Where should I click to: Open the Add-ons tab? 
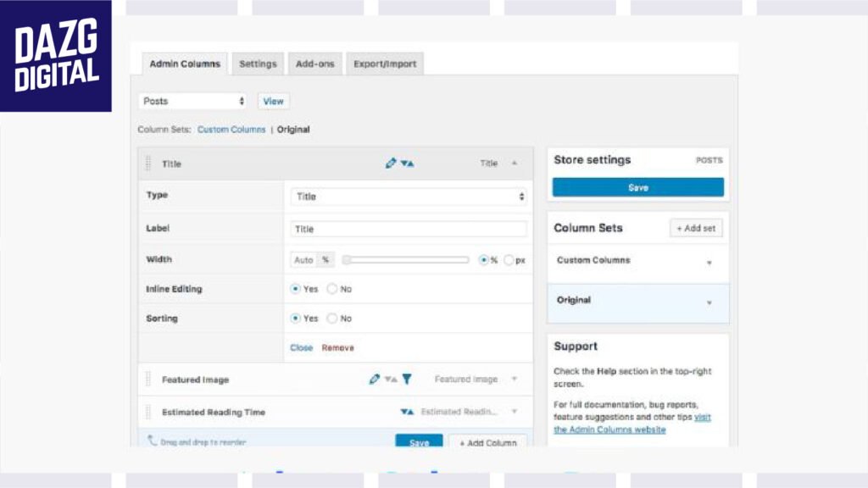pos(315,64)
